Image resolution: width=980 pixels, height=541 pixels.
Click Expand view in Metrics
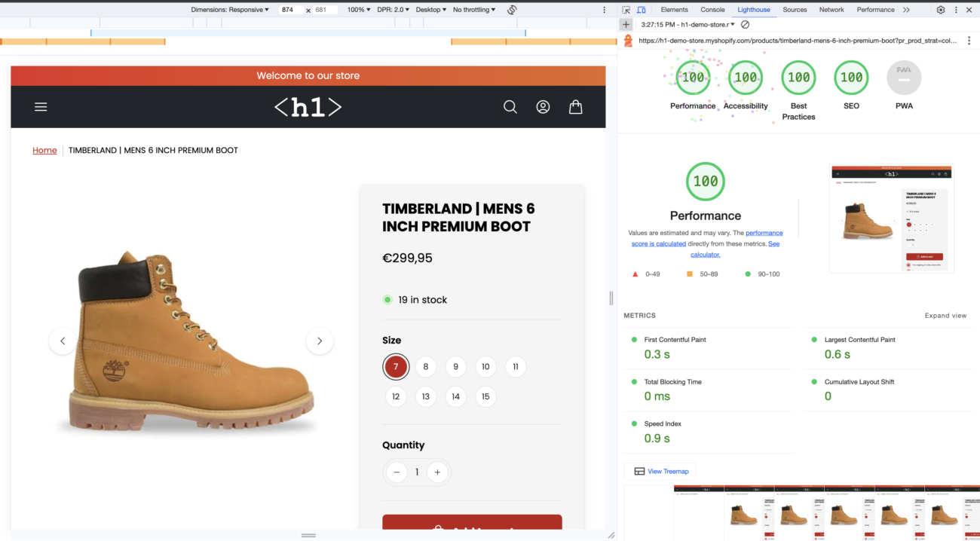click(945, 316)
